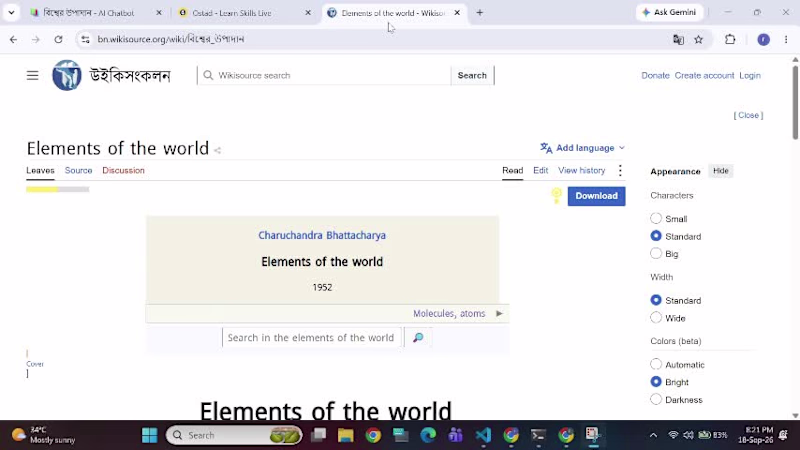Open Visual Studio Code from taskbar

(x=483, y=435)
